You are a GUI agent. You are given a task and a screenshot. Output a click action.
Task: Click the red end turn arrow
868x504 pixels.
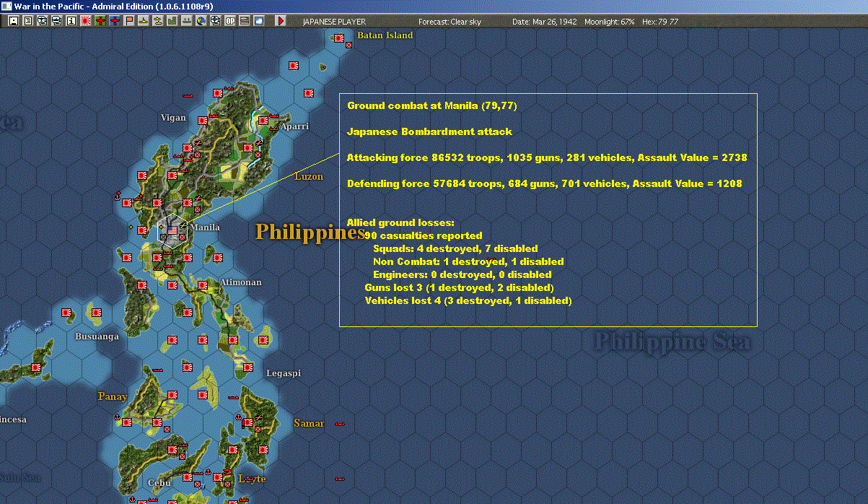281,21
